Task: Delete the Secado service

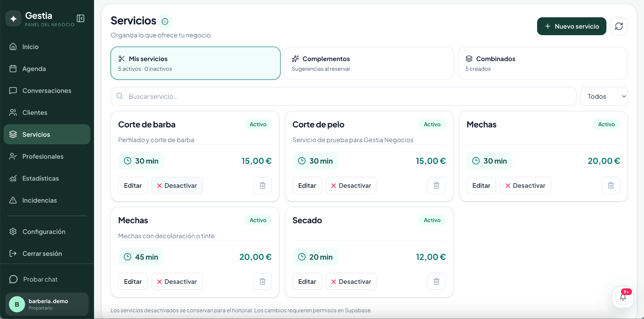Action: (436, 281)
